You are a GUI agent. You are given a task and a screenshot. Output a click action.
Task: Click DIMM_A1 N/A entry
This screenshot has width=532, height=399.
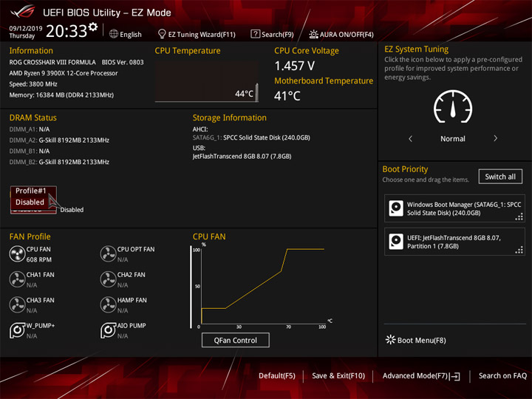click(x=30, y=129)
